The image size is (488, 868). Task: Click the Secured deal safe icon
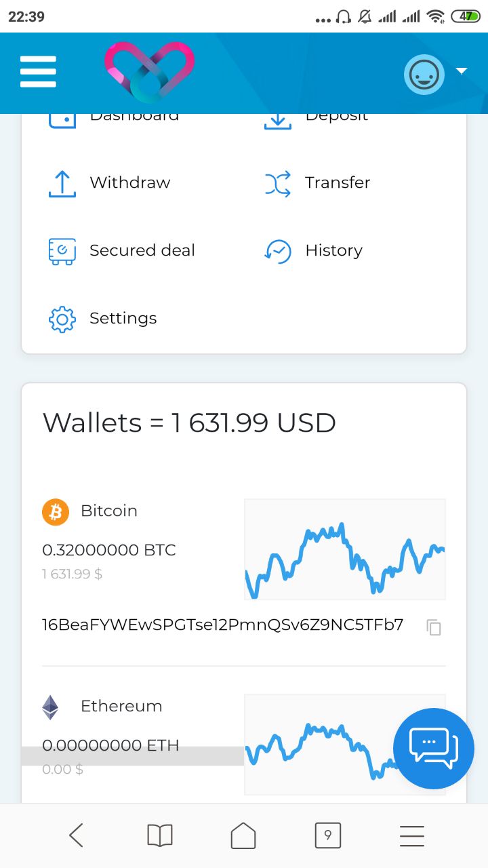[62, 251]
